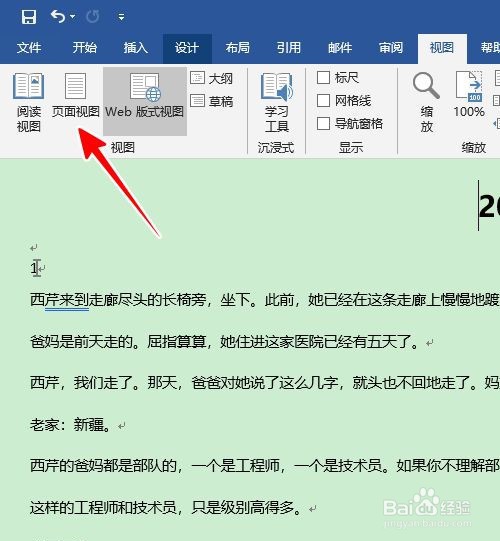Switch to 草稿 draft view

212,101
